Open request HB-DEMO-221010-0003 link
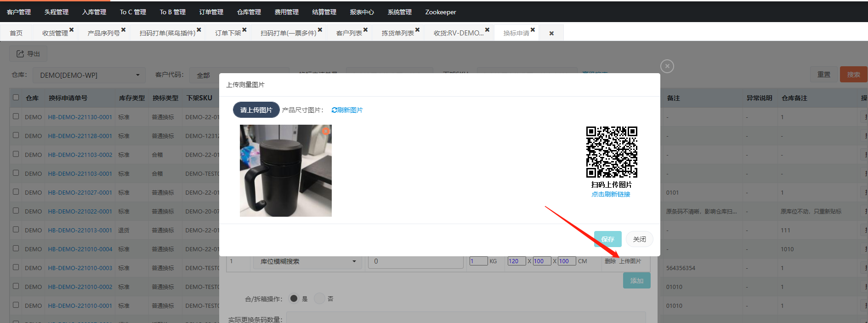The width and height of the screenshot is (868, 323). pyautogui.click(x=80, y=268)
